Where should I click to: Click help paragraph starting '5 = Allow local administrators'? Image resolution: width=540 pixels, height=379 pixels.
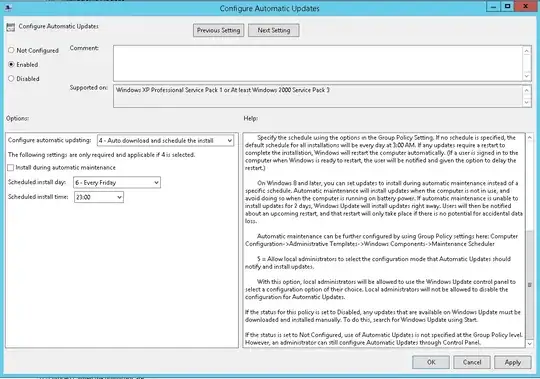tap(378, 263)
